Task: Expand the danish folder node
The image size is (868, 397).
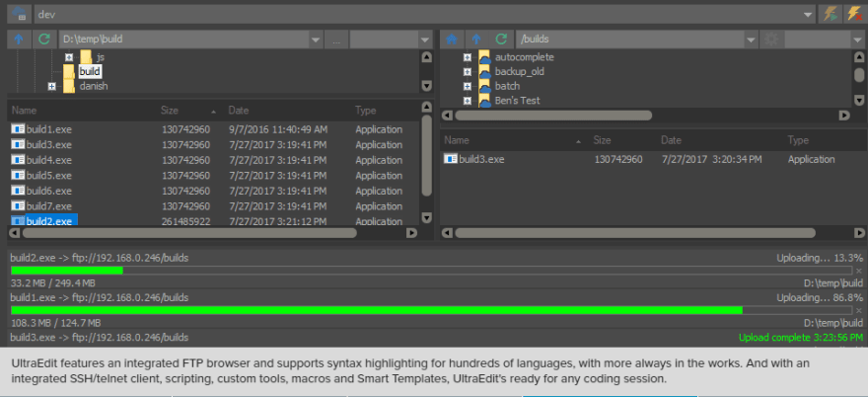Action: 52,86
